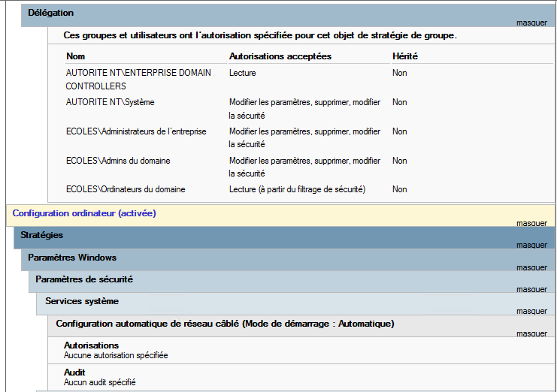Click the Autorisations acceptées column header
557x392 pixels.
280,56
